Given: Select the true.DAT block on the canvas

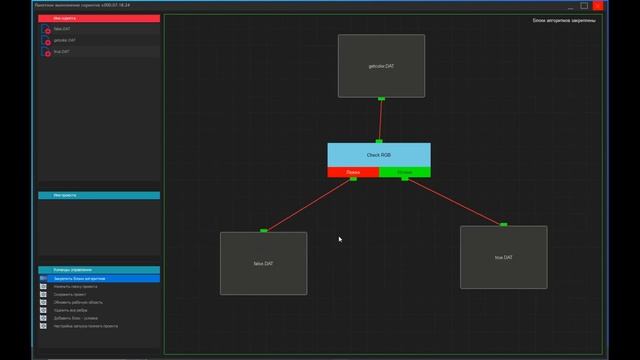Looking at the screenshot, I should (x=504, y=257).
